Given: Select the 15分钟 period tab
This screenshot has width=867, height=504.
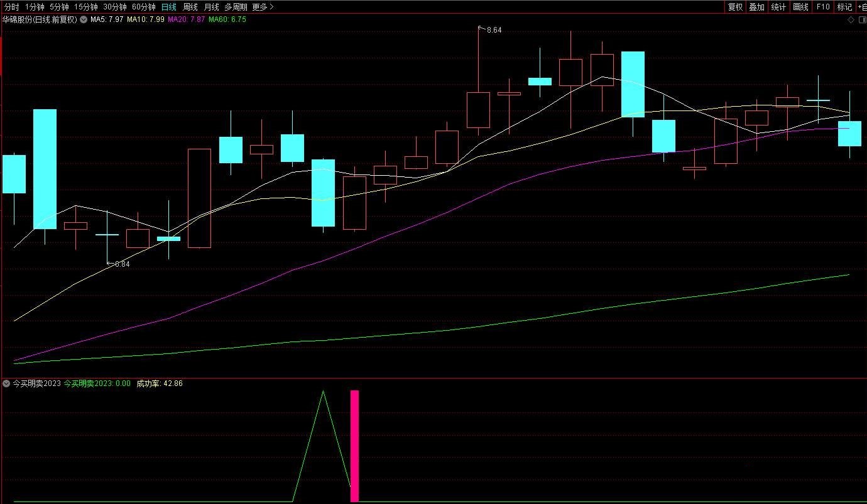Looking at the screenshot, I should click(x=86, y=7).
